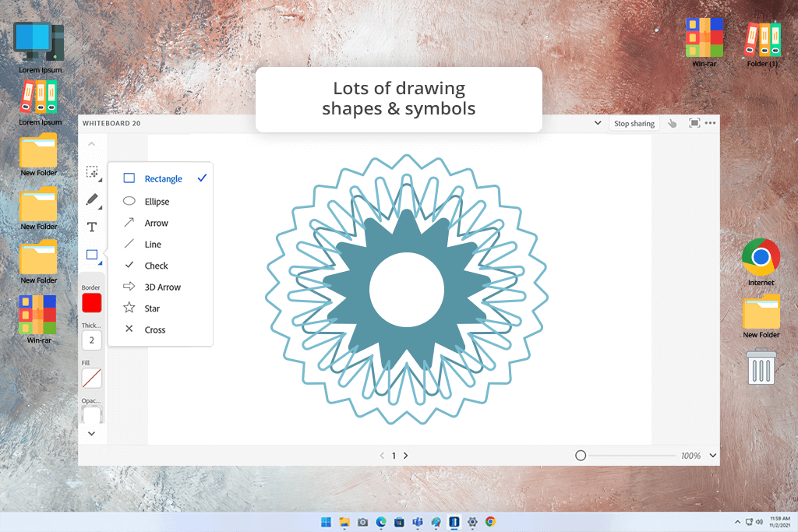Choose Arrow from the shapes menu
Image resolution: width=798 pixels, height=532 pixels.
click(161, 223)
